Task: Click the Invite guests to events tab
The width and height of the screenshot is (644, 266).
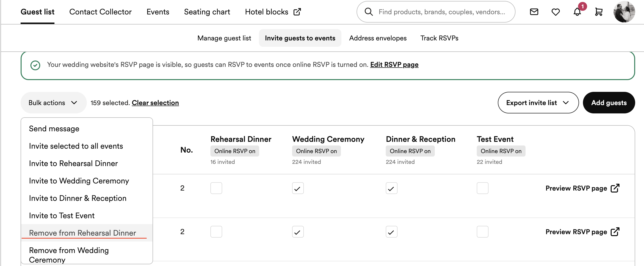Action: [300, 38]
